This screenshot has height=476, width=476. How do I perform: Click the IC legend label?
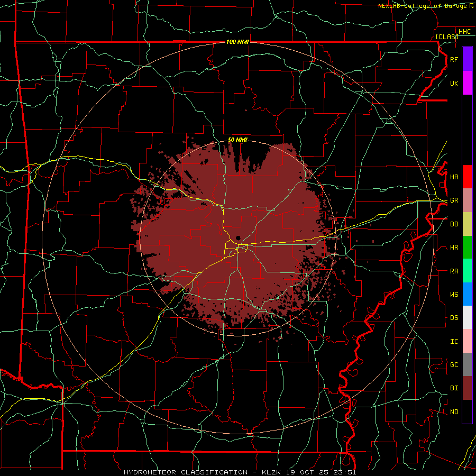[x=454, y=342]
